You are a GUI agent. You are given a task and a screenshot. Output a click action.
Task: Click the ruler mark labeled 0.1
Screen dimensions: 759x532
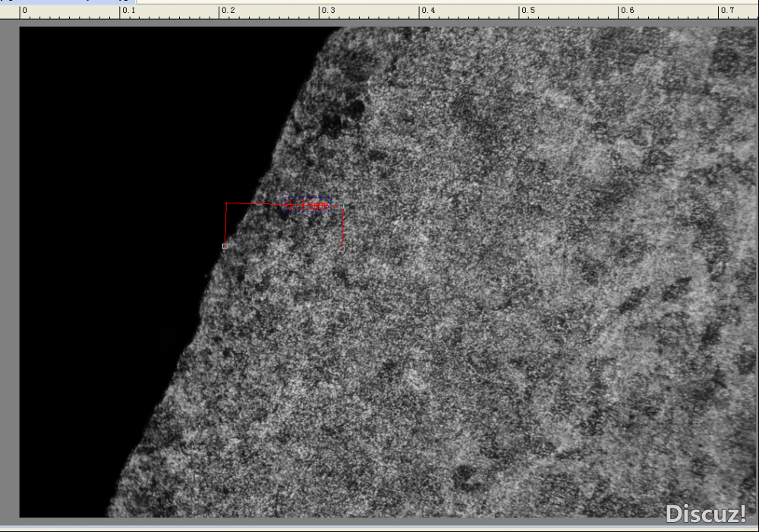point(128,10)
